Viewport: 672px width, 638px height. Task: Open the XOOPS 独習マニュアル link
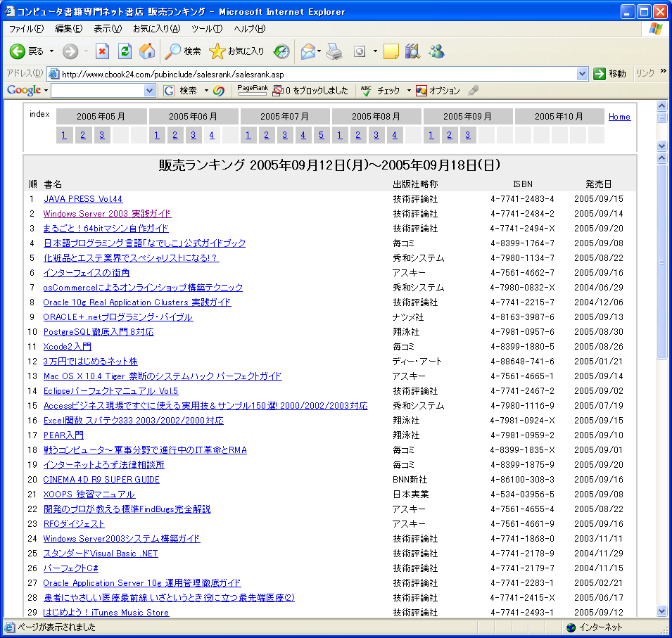point(89,495)
